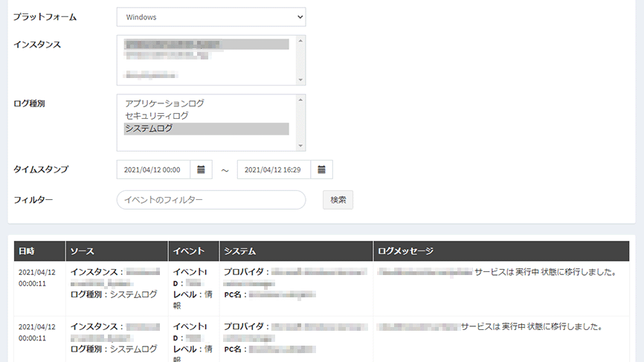Focus the イベントのフィルター input field
The height and width of the screenshot is (362, 644).
[211, 200]
